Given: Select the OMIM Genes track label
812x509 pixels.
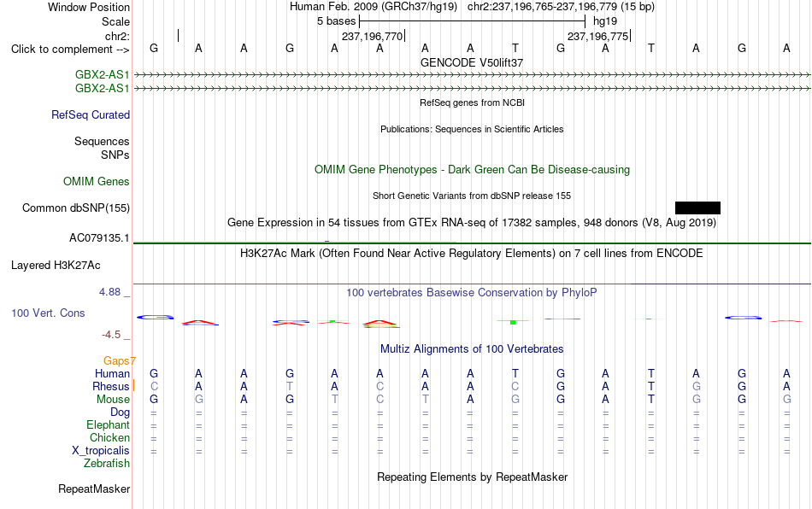Looking at the screenshot, I should point(97,182).
